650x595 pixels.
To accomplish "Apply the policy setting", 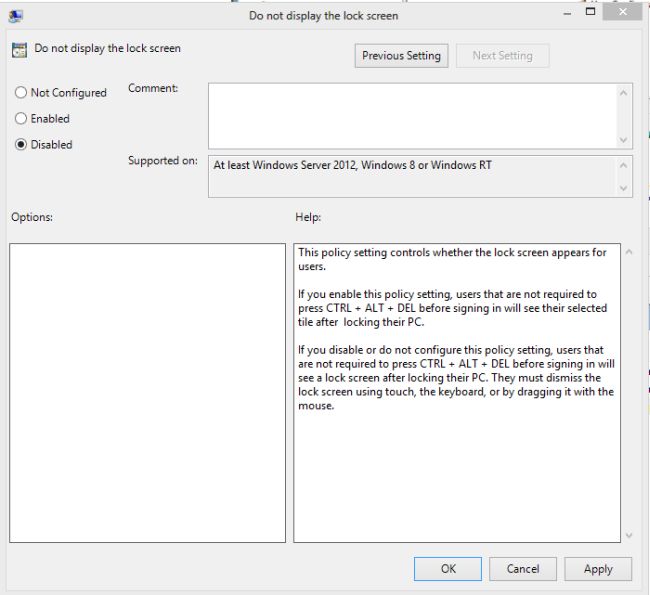I will point(598,569).
